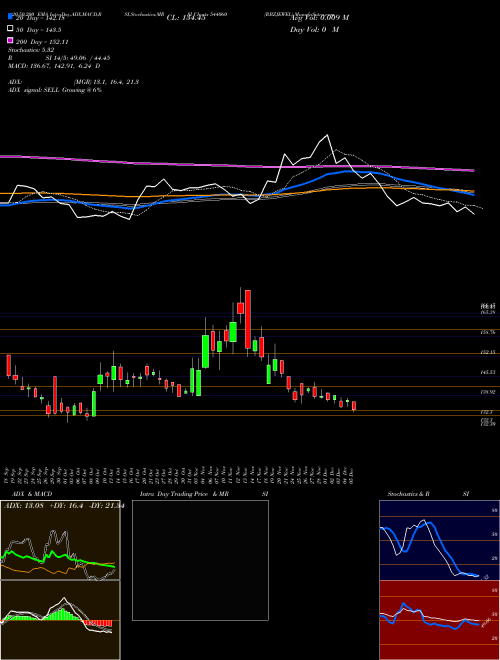
Task: Open the red RSI chart panel
Action: click(439, 620)
